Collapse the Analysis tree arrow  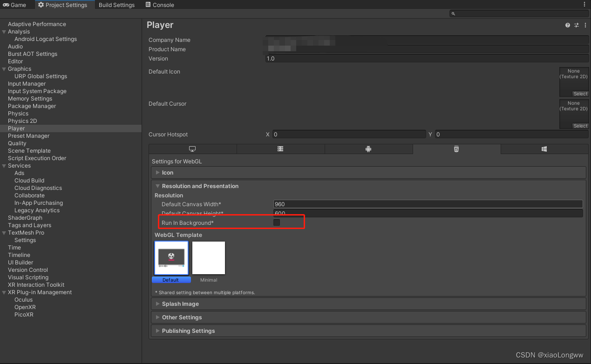[x=4, y=32]
